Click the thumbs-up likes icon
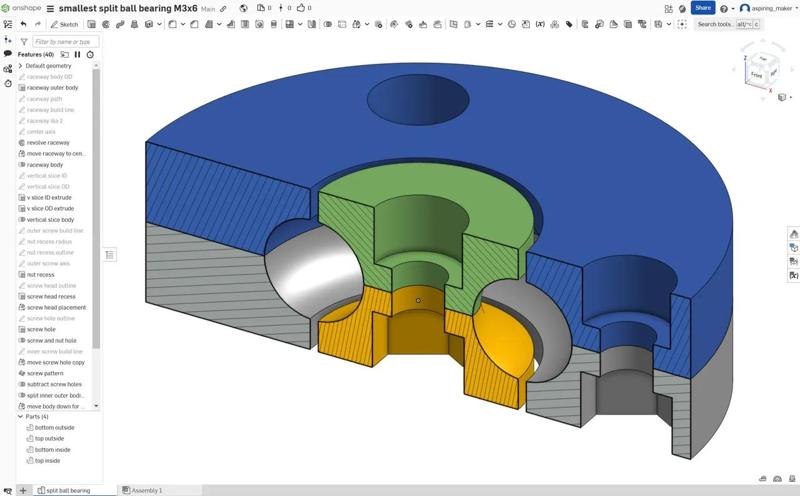This screenshot has height=496, width=800. pyautogui.click(x=301, y=8)
